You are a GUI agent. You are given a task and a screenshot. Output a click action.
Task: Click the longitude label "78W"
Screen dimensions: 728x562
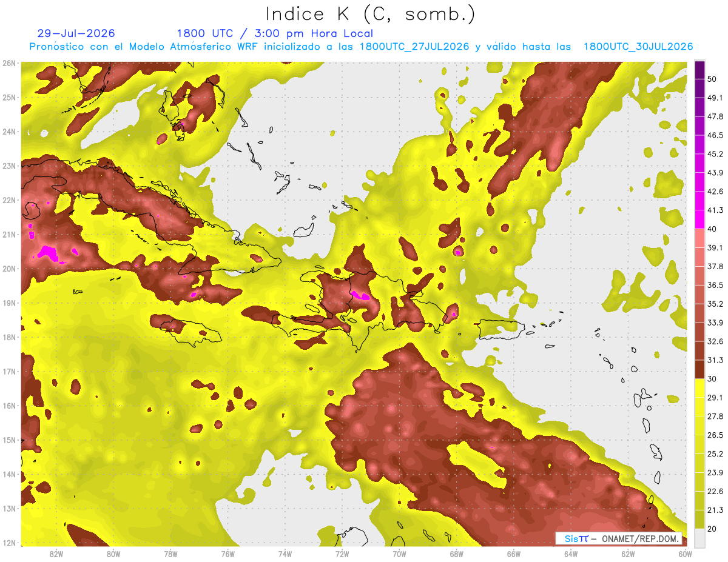170,554
